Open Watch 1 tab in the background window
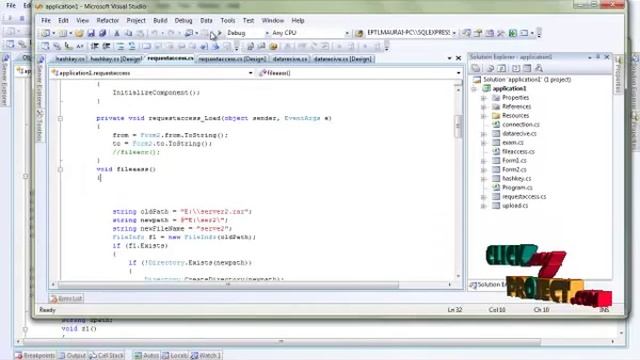640x360 pixels. point(206,356)
